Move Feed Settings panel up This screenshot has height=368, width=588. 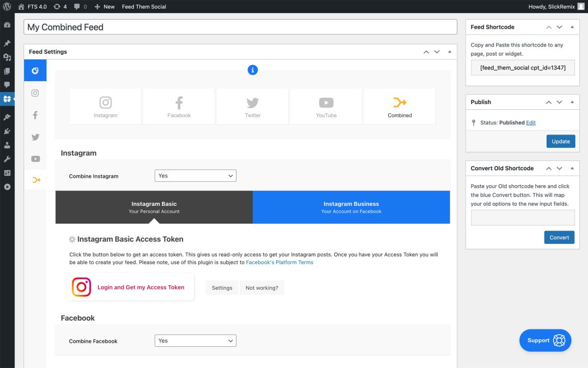click(427, 52)
